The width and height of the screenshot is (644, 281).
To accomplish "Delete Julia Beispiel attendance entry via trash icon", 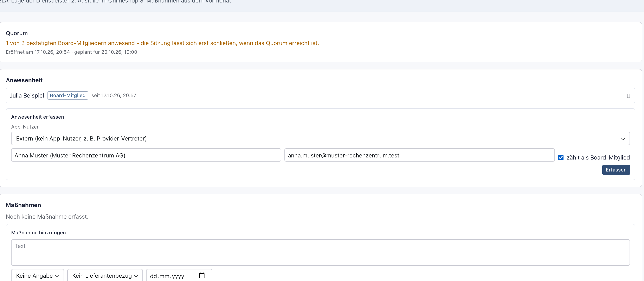I will [x=628, y=95].
